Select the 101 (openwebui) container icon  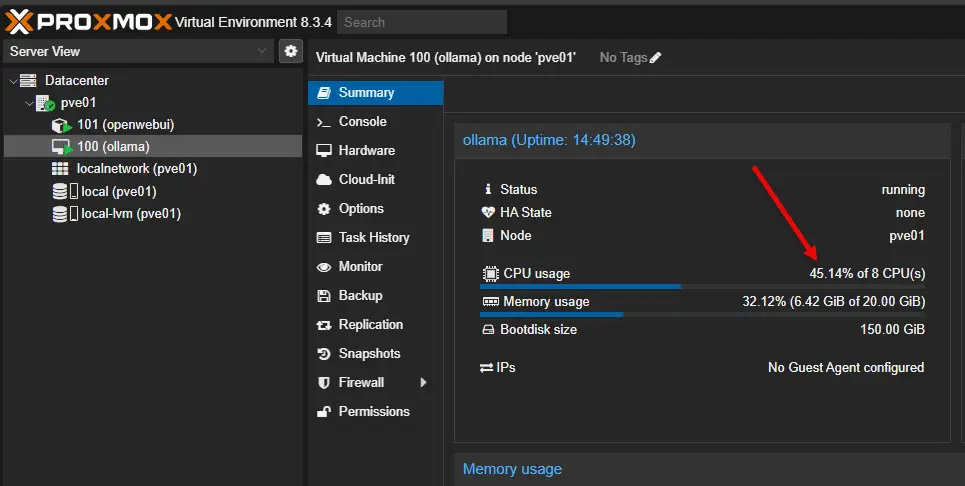pos(61,125)
